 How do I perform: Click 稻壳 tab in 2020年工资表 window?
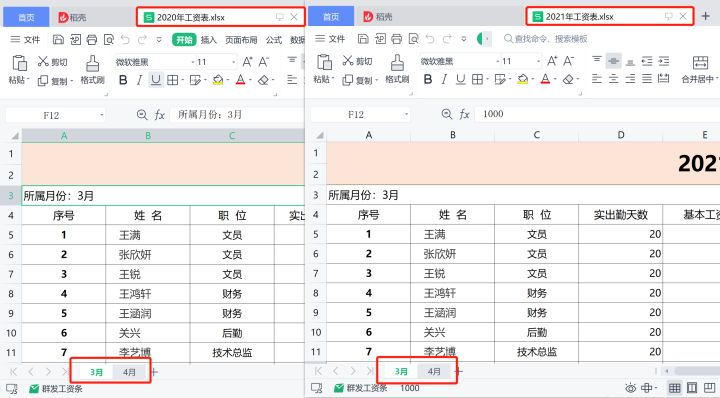[72, 17]
